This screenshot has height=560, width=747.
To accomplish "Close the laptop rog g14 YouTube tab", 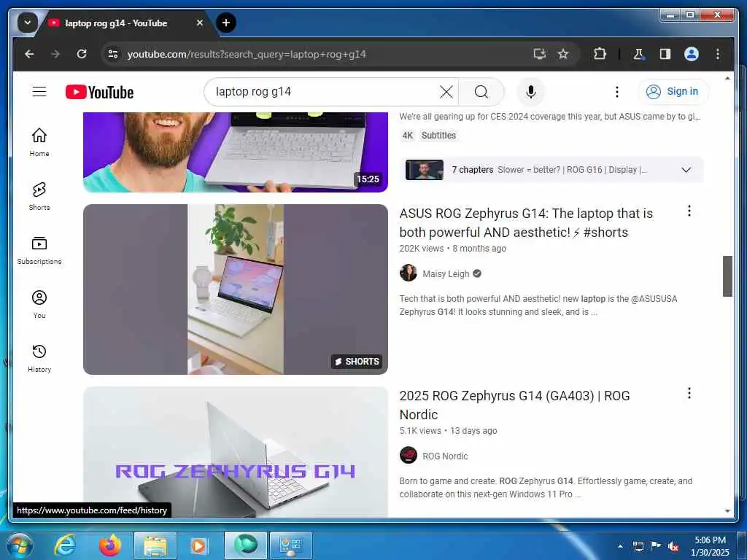I will pos(200,23).
